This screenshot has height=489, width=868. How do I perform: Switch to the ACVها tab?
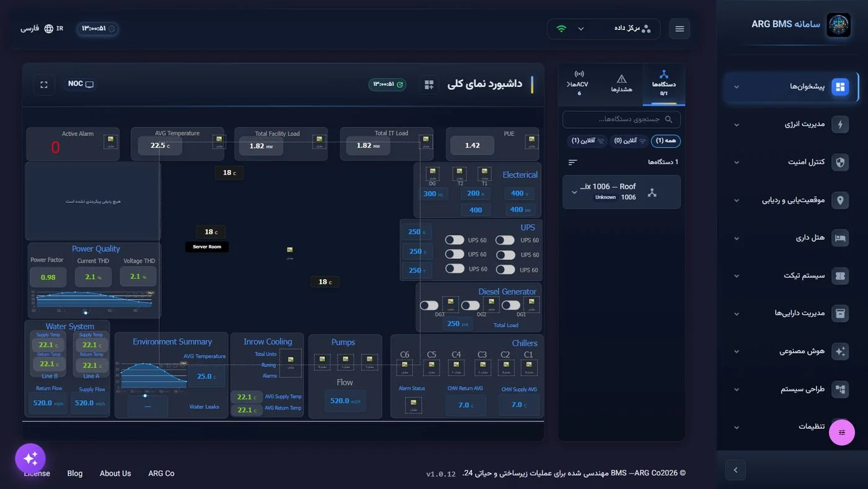click(x=579, y=84)
